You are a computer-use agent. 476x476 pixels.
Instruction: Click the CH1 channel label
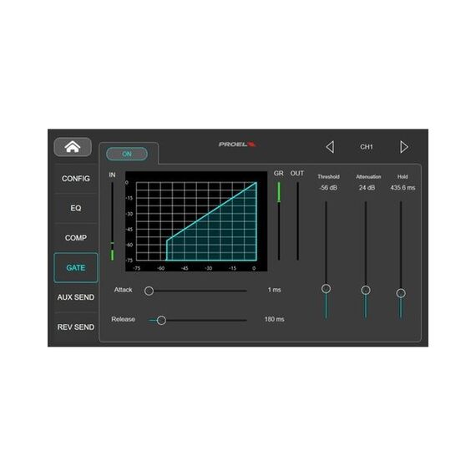(367, 147)
